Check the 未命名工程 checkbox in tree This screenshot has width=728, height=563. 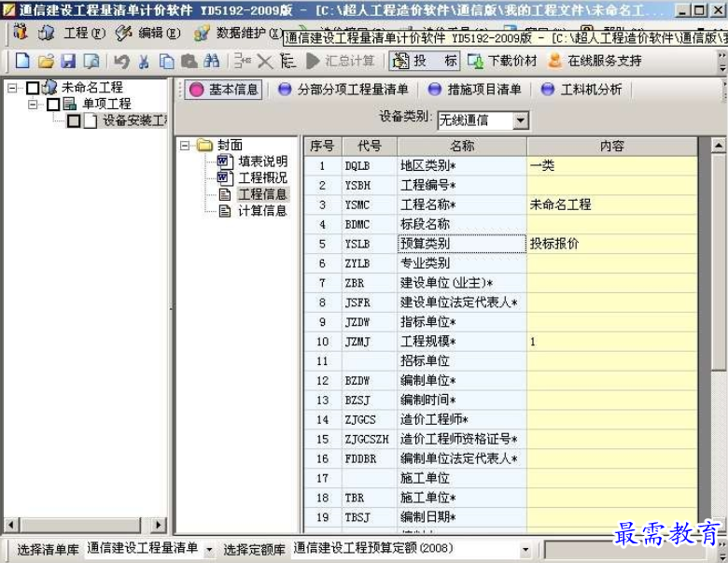tap(34, 88)
